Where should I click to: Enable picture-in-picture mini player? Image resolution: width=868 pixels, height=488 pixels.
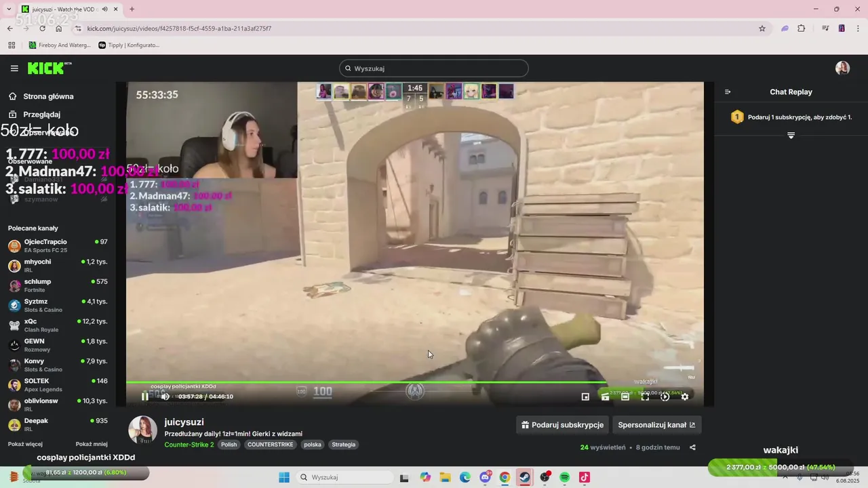coord(585,396)
